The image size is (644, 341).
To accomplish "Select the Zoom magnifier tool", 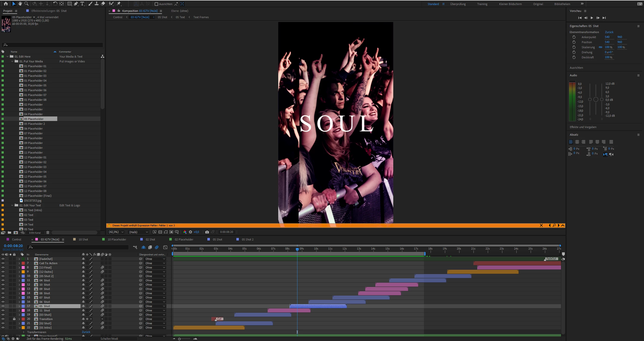I will point(26,4).
